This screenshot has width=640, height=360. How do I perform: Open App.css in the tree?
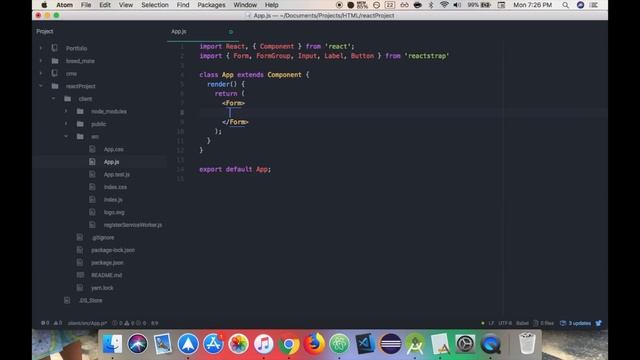click(x=113, y=149)
